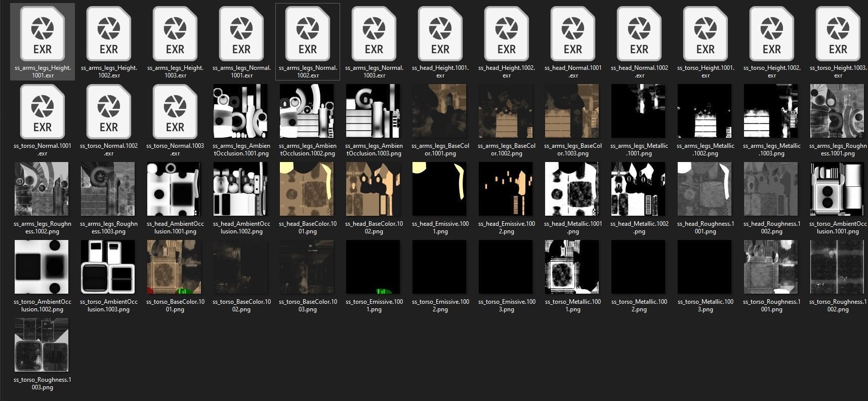This screenshot has height=401, width=868.
Task: Select ss_torso_AmbientOcclusion.1003.png thumbnail
Action: pyautogui.click(x=108, y=267)
